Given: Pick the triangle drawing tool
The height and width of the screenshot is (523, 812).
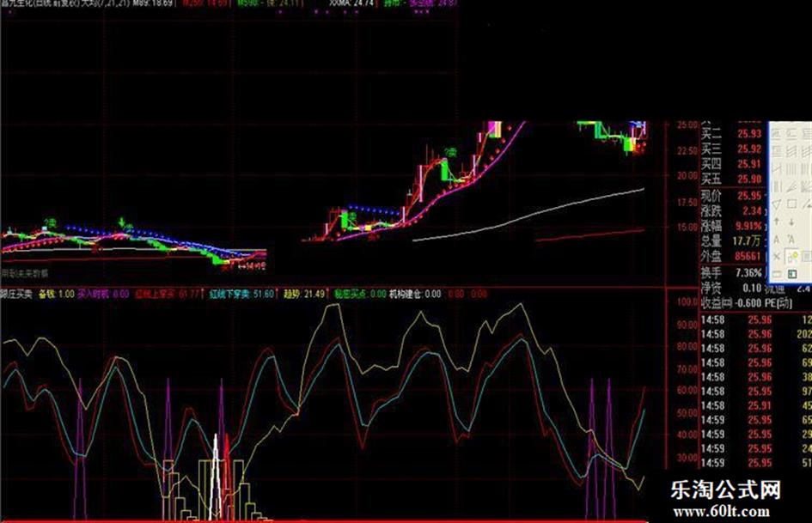Looking at the screenshot, I should click(x=776, y=204).
